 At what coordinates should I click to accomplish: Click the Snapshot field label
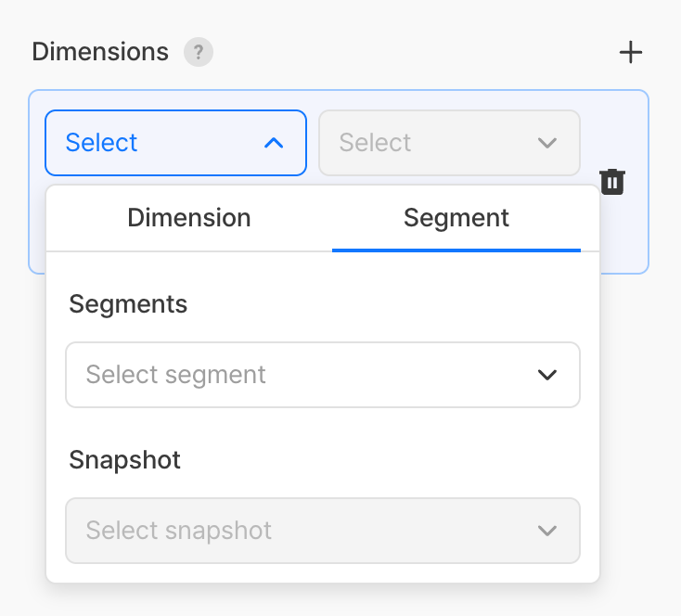[x=124, y=460]
